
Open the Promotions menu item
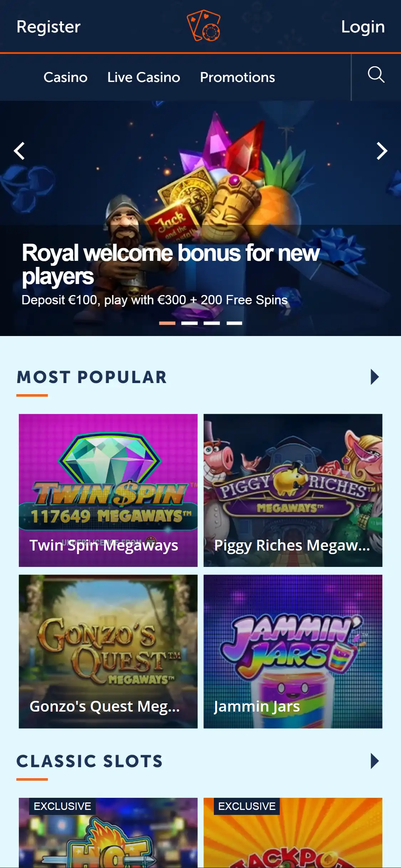(x=237, y=77)
